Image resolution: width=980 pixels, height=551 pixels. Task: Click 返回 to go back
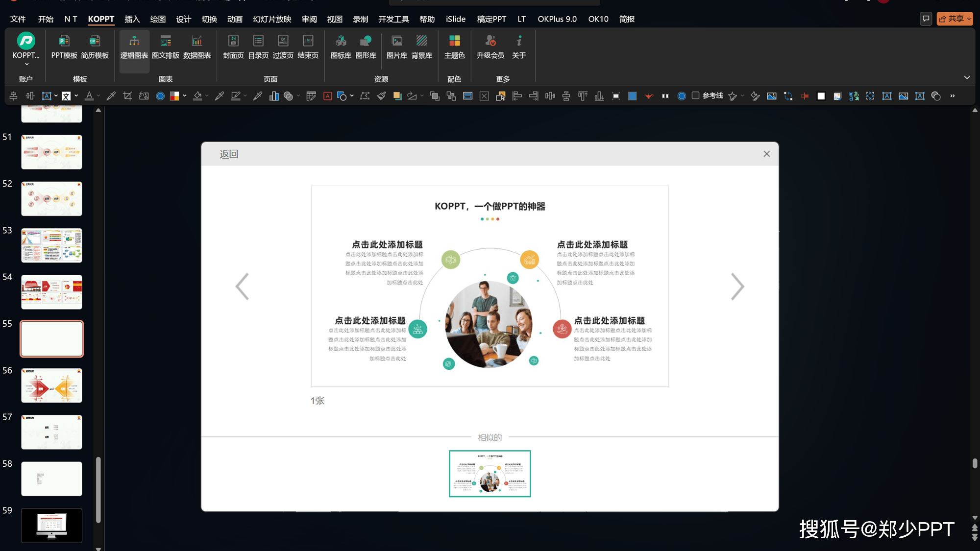click(229, 154)
